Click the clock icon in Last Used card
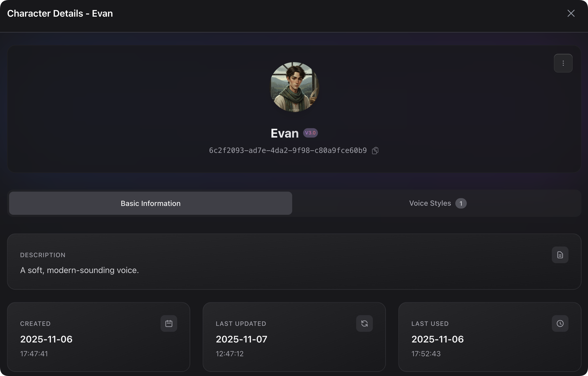Screen dimensions: 588x376 [x=560, y=323]
